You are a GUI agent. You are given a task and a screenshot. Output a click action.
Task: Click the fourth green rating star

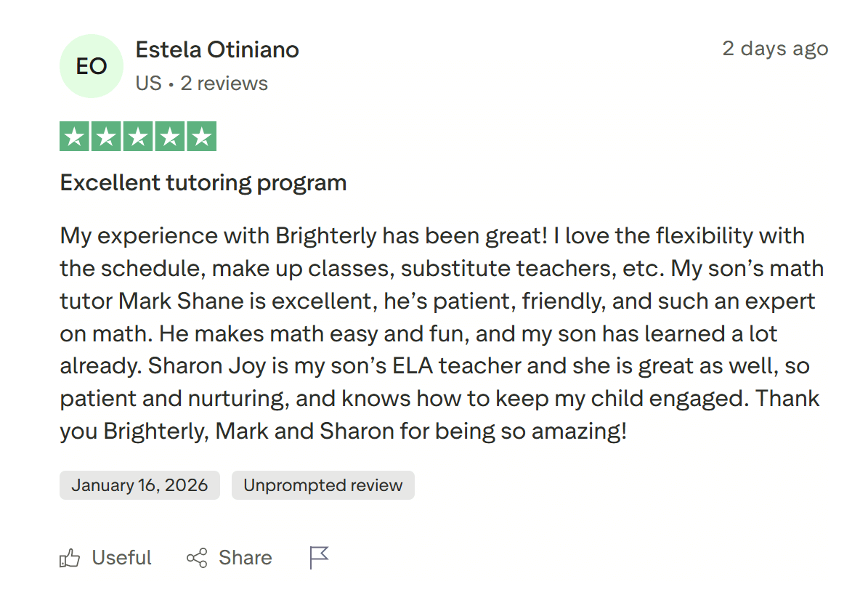point(170,137)
